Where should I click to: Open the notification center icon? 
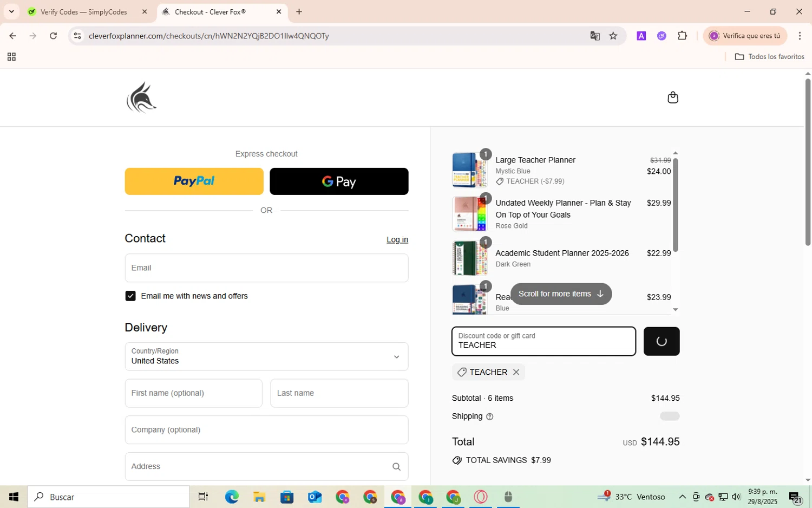pos(795,497)
